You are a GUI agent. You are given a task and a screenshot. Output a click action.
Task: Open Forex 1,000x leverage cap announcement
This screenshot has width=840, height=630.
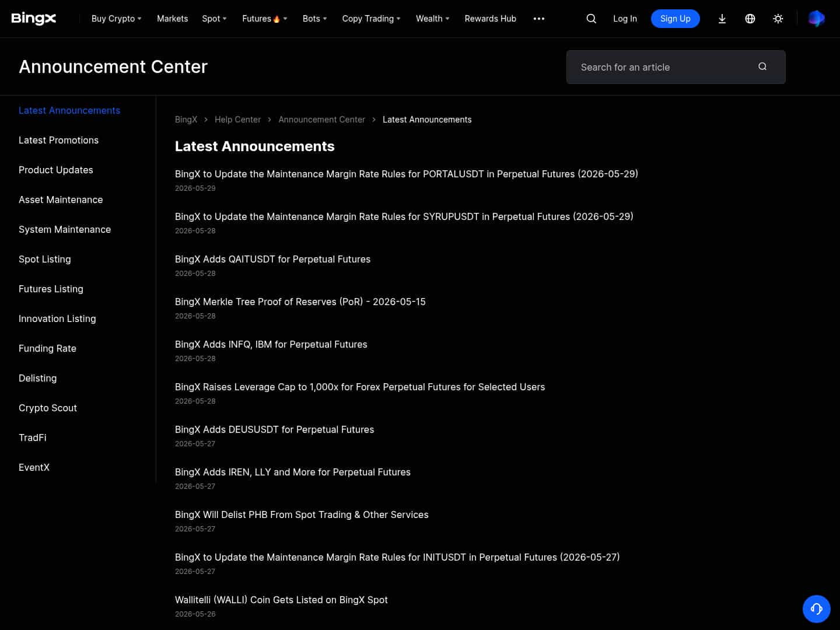point(360,387)
